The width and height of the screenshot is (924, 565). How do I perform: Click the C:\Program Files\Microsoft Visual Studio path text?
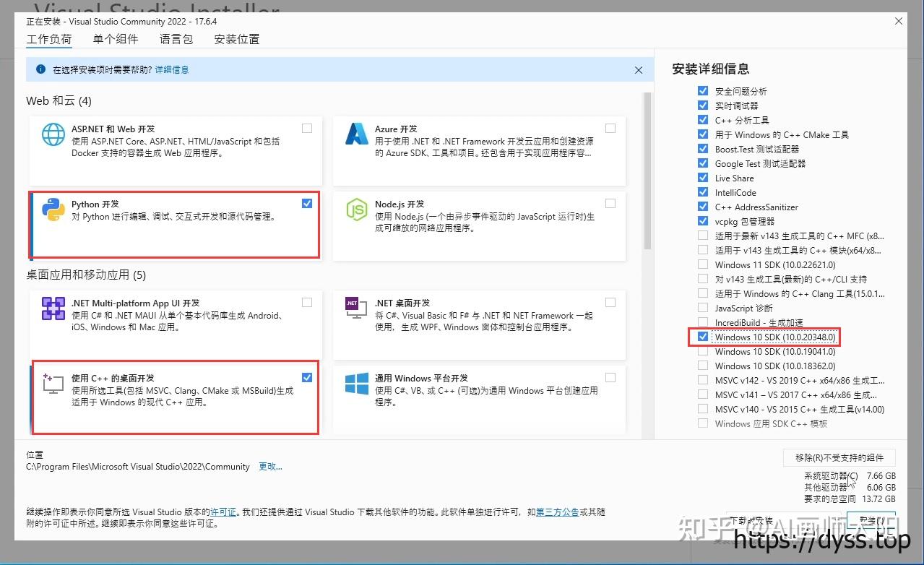pyautogui.click(x=138, y=467)
